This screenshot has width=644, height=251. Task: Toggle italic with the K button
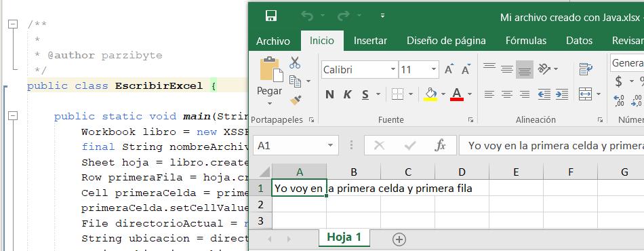pos(347,95)
